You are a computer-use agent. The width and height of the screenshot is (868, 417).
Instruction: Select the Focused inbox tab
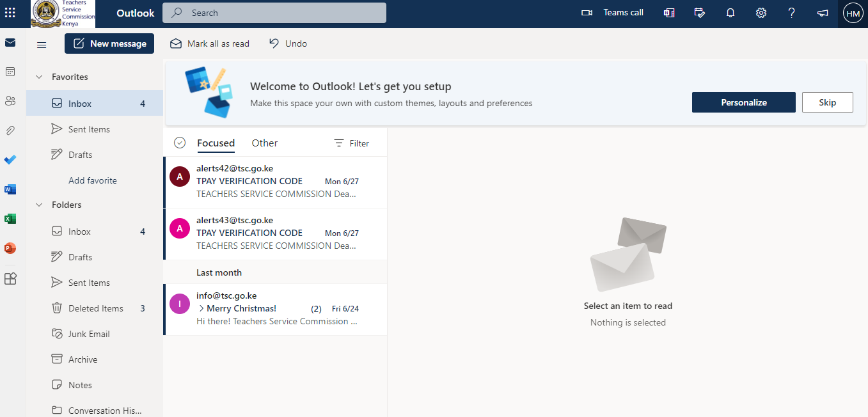tap(216, 143)
